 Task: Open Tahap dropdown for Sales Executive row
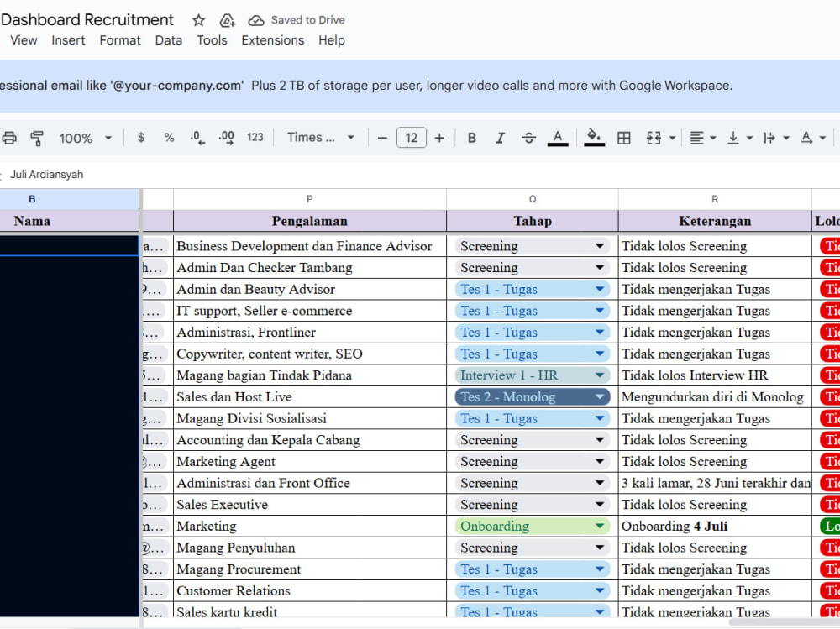click(x=600, y=505)
